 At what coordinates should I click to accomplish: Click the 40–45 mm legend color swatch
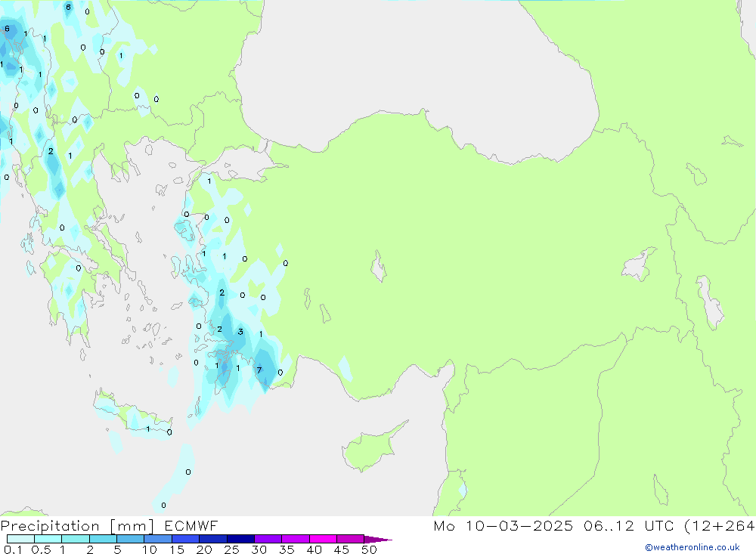pos(323,539)
